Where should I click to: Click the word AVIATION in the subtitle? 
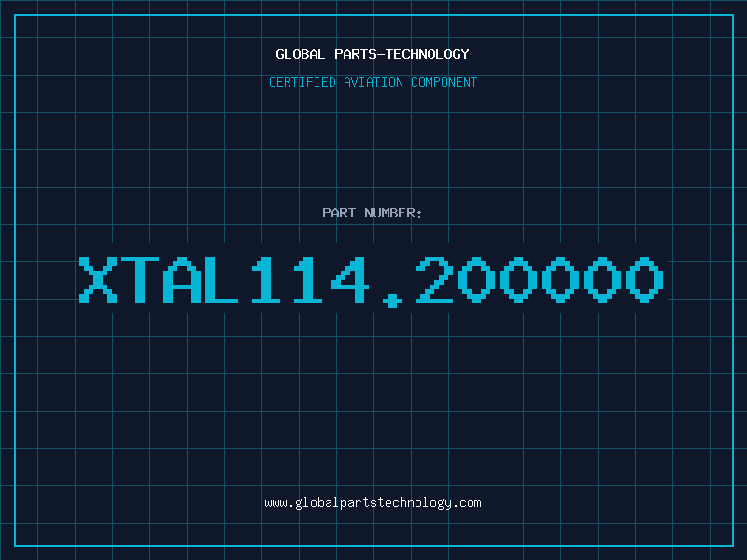pyautogui.click(x=373, y=82)
